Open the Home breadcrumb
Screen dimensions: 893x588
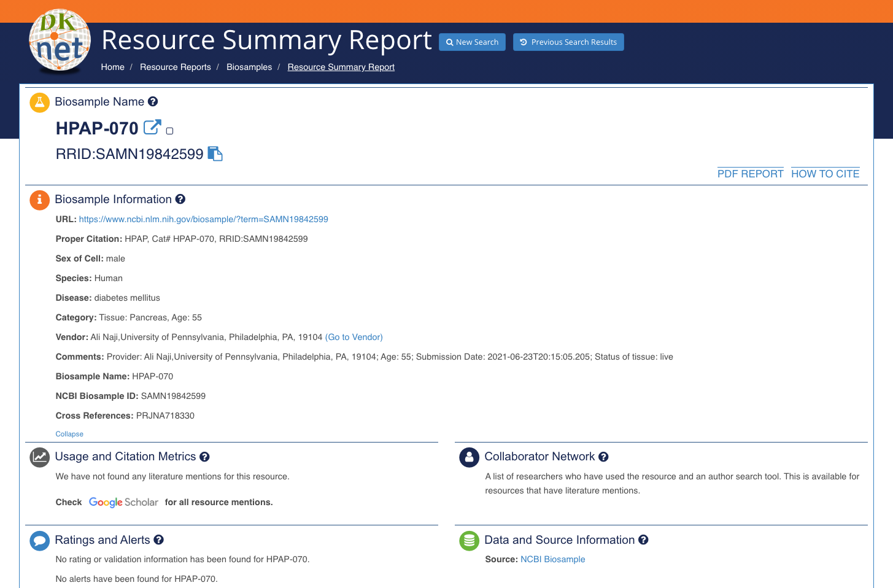112,67
